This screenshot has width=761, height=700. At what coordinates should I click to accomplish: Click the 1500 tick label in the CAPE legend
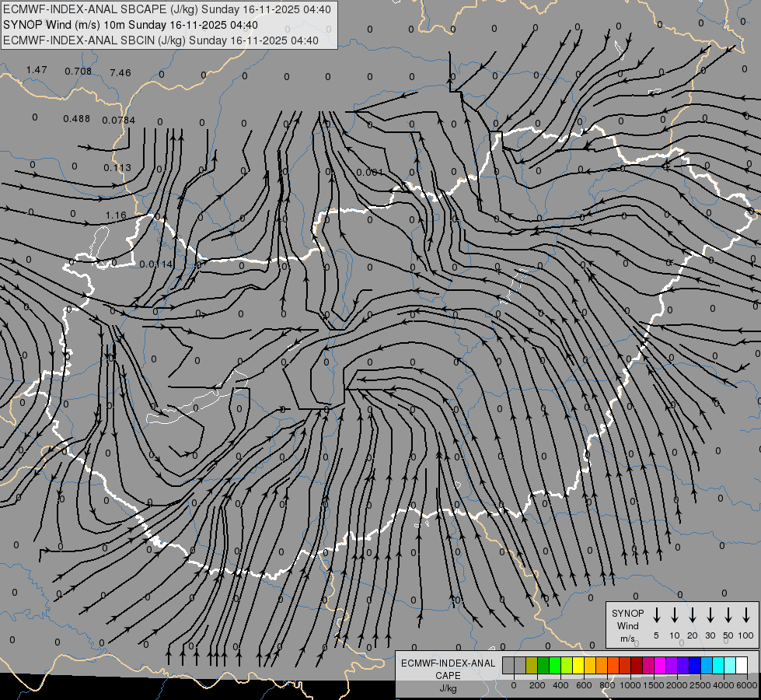[654, 685]
